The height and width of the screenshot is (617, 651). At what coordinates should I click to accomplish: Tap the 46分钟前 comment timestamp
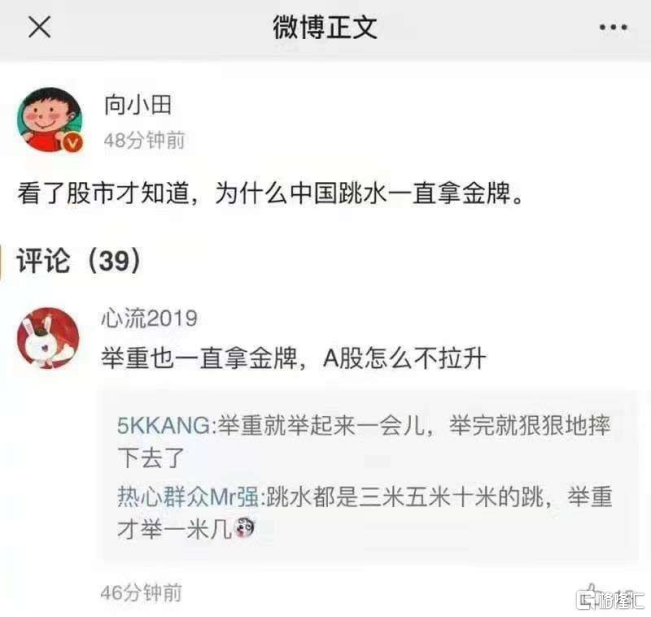coord(141,593)
